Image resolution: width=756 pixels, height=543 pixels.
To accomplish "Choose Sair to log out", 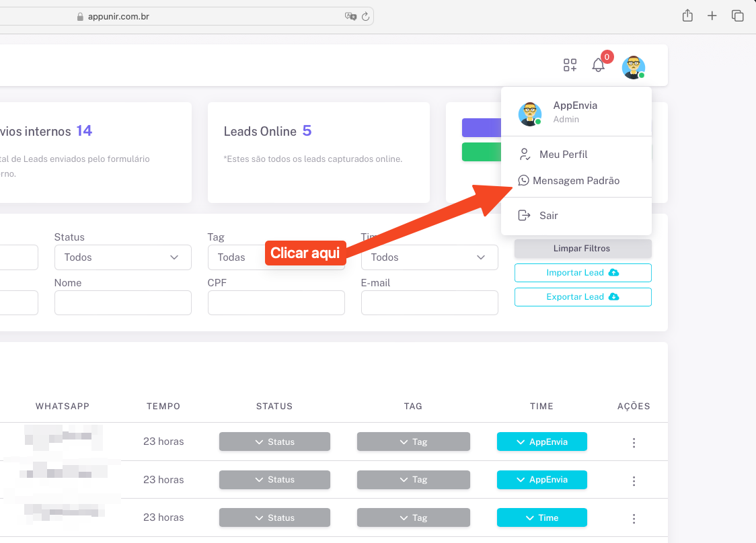I will (548, 216).
